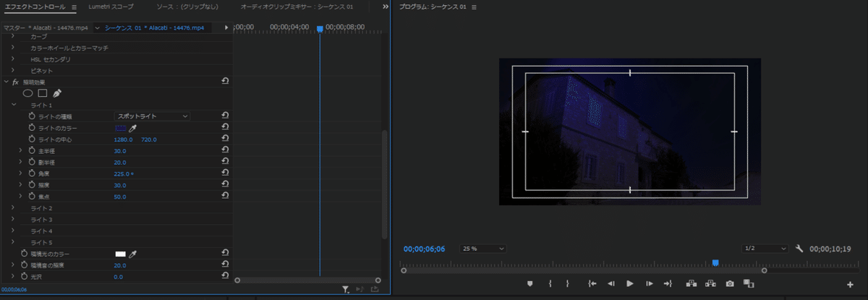Switch to ソース：(クリップなし) tab
Viewport: 868px width, 300px height.
(187, 7)
